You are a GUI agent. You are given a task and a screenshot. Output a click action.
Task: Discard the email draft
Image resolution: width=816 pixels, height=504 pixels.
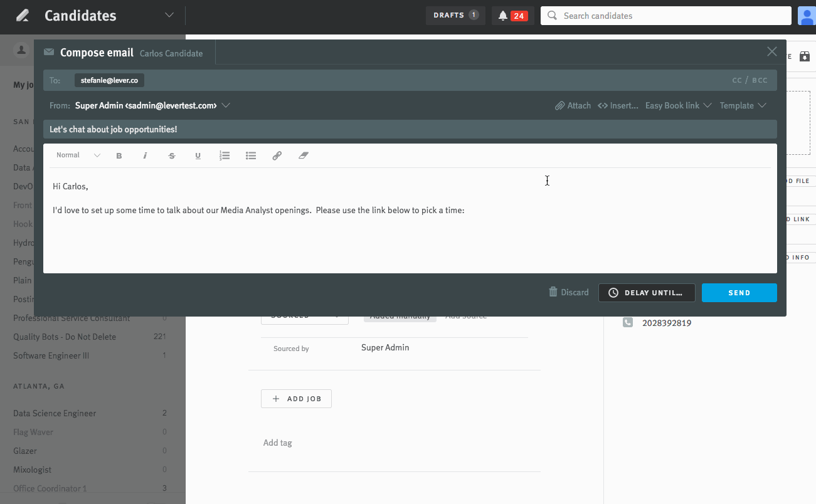[569, 292]
